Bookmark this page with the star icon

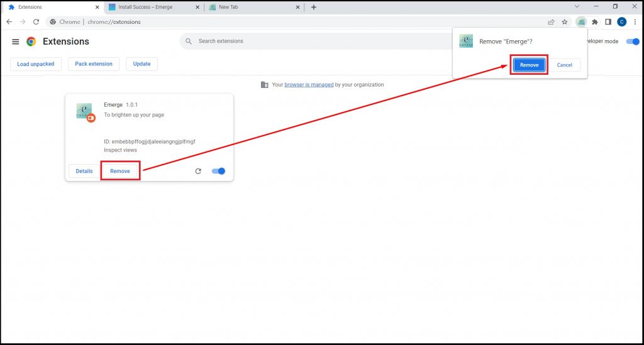(x=565, y=22)
